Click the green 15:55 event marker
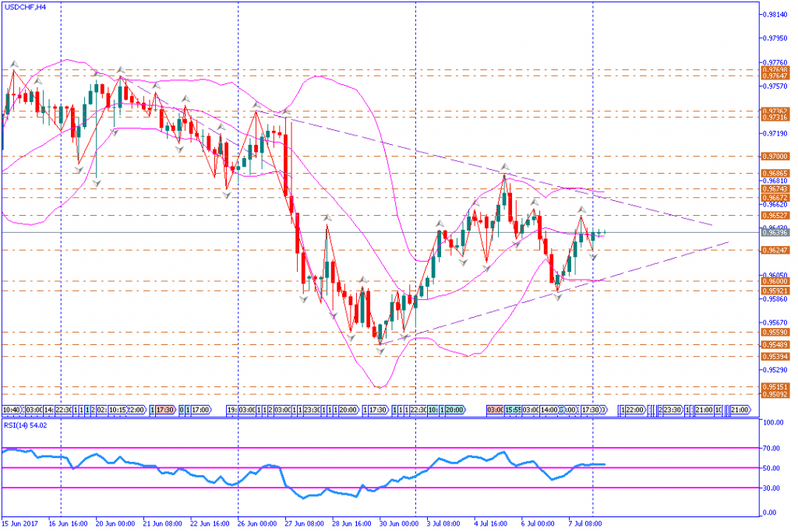The width and height of the screenshot is (798, 532). coord(512,410)
